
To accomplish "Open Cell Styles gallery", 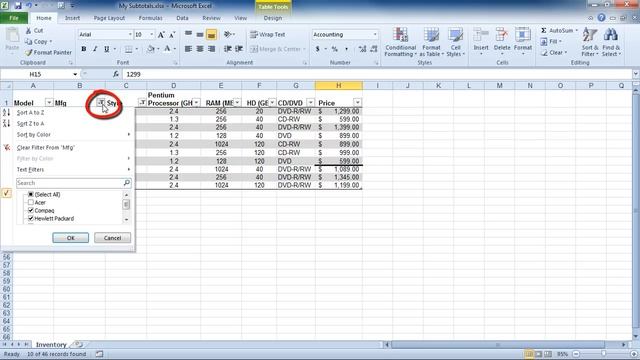I will click(x=456, y=42).
